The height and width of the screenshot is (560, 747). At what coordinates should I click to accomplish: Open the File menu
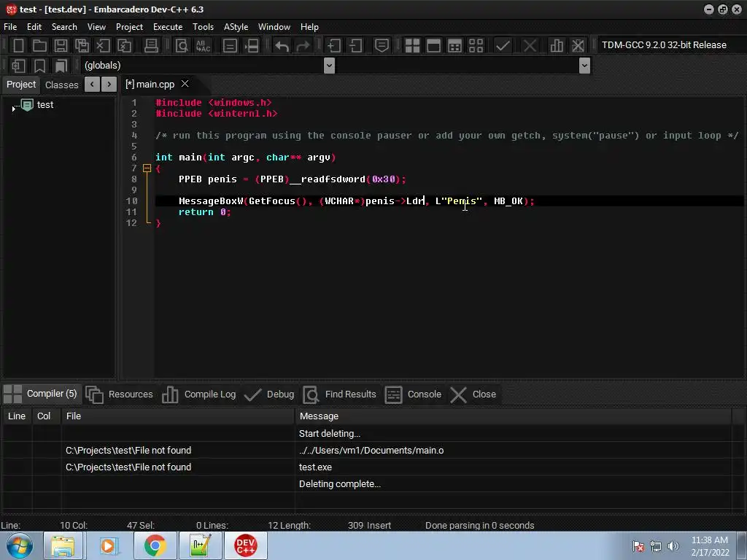(10, 27)
